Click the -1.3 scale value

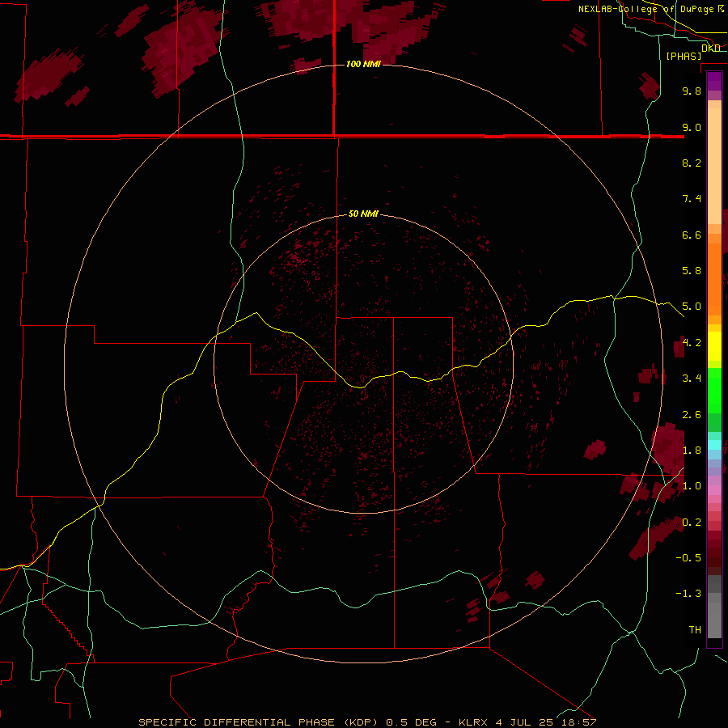pyautogui.click(x=688, y=594)
